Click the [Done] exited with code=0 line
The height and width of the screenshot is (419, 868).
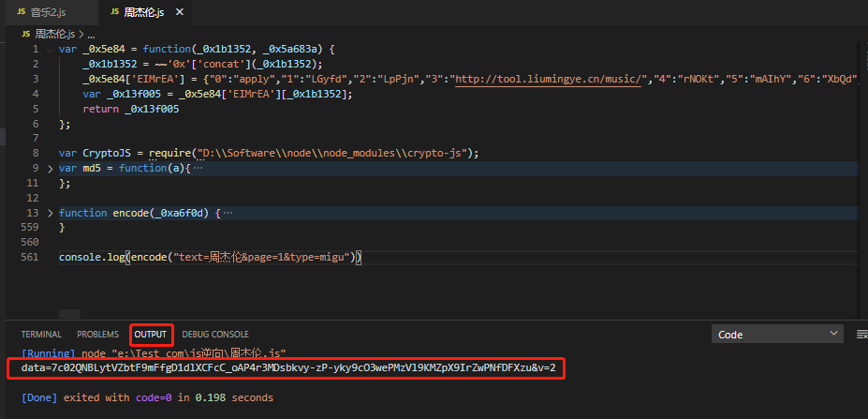click(x=147, y=398)
